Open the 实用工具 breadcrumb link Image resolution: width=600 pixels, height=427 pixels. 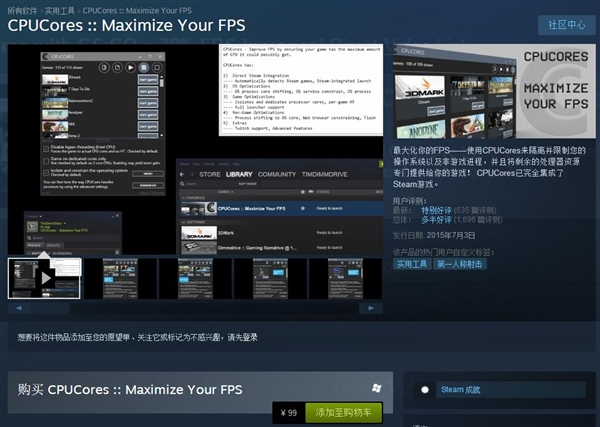[71, 7]
